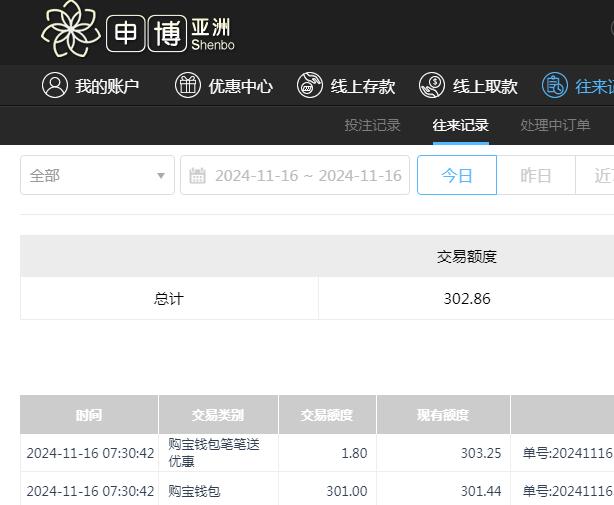Go to 线上存款 page
The width and height of the screenshot is (614, 505).
(346, 85)
